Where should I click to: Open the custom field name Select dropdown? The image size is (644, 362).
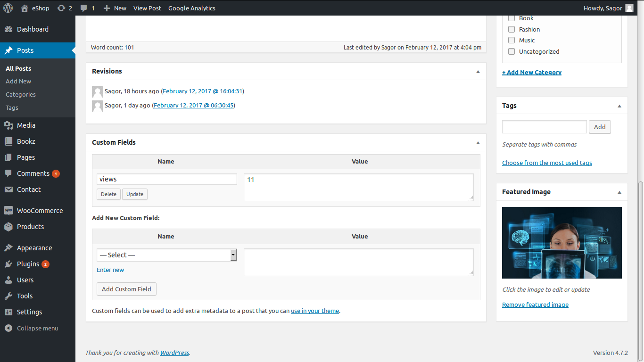tap(166, 255)
